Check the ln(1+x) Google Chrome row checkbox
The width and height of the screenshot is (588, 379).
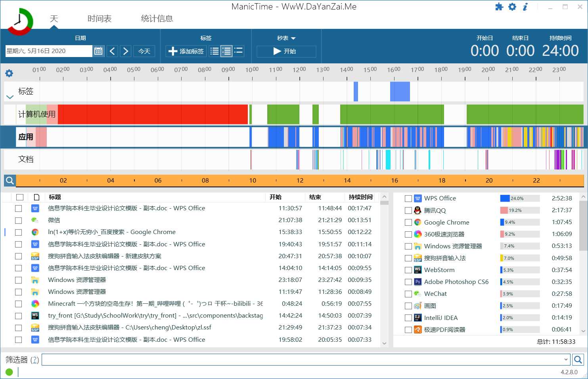click(18, 232)
